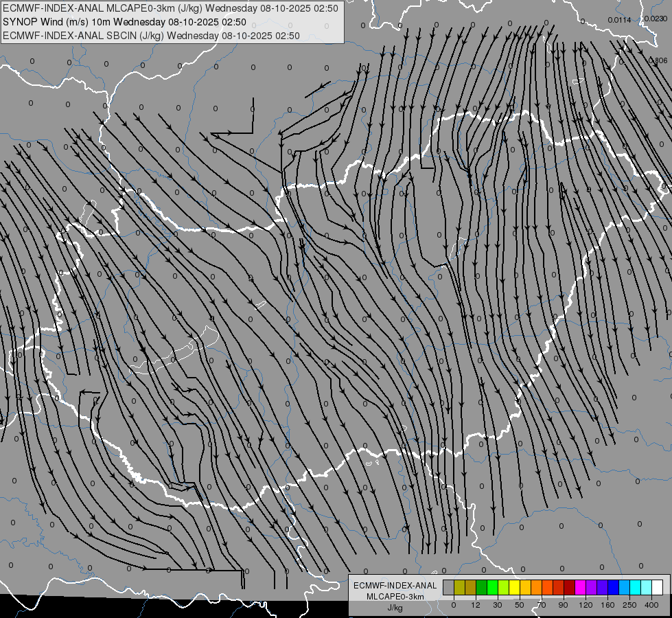Click the legend scale label 12
672x618 pixels.
coord(476,605)
